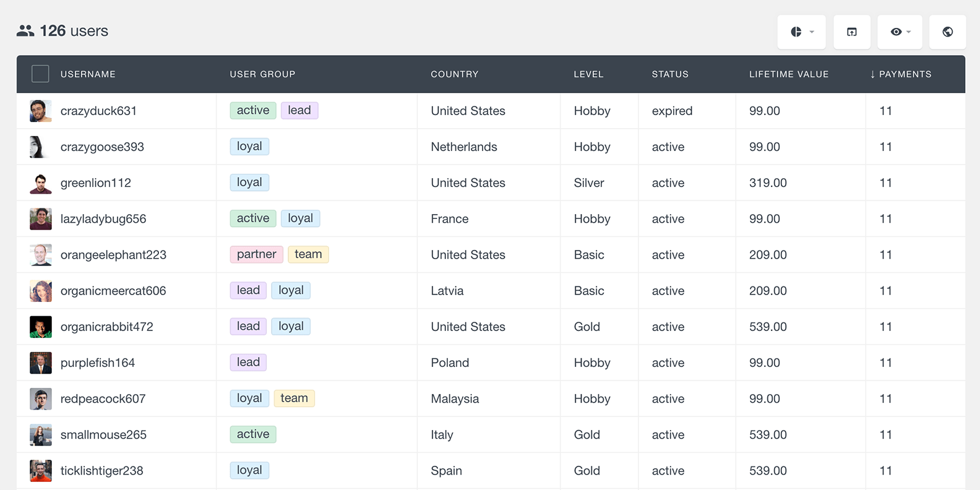This screenshot has height=490, width=980.
Task: Click the globe icon button
Action: (x=948, y=32)
